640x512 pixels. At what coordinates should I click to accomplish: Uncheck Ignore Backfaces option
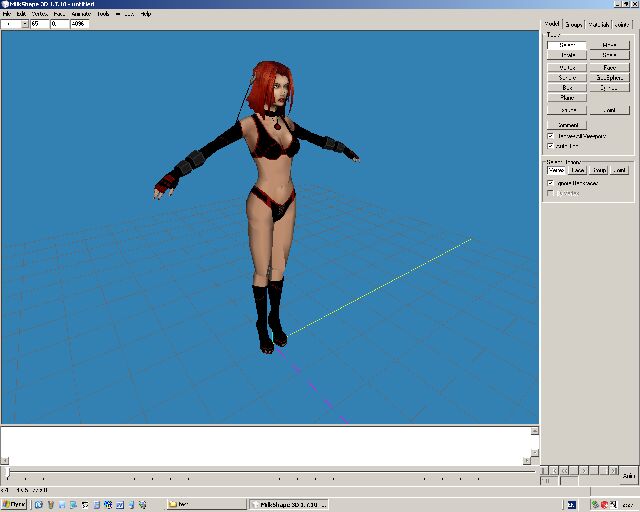[551, 183]
